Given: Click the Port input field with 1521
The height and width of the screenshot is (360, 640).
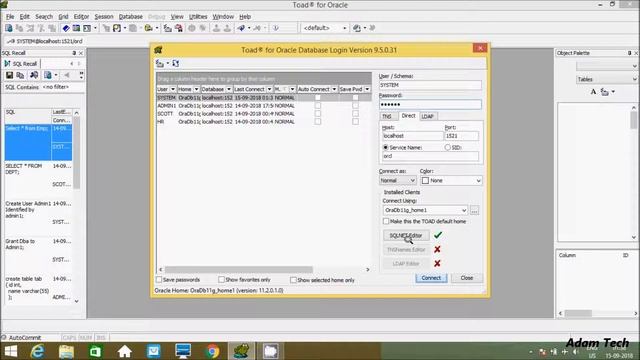Looking at the screenshot, I should pyautogui.click(x=461, y=136).
